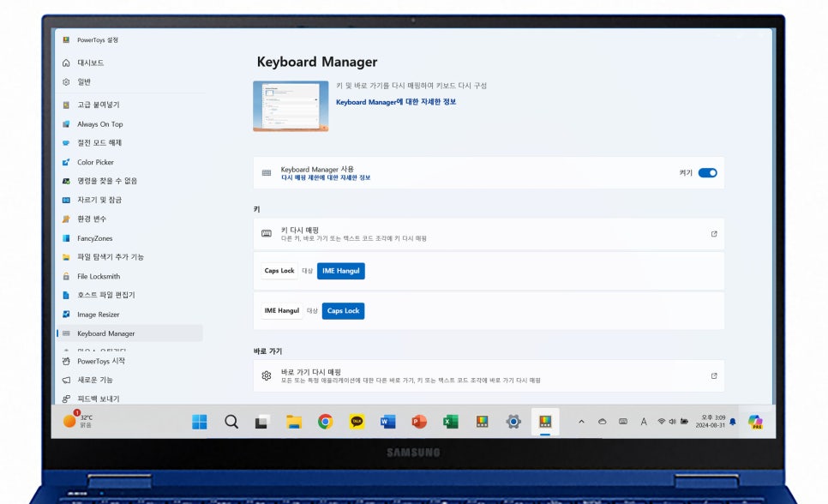
Task: Click the 피드백 보내기 icon
Action: [66, 399]
